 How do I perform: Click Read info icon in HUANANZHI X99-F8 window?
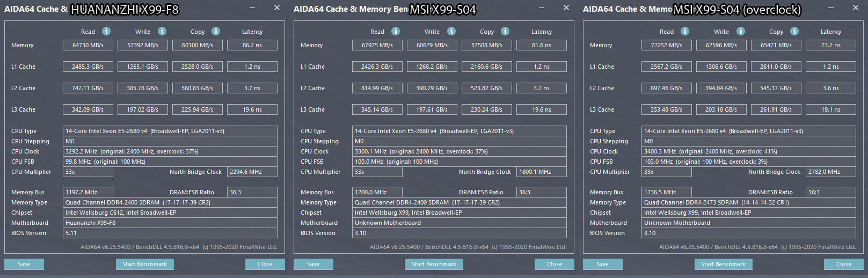pyautogui.click(x=106, y=31)
